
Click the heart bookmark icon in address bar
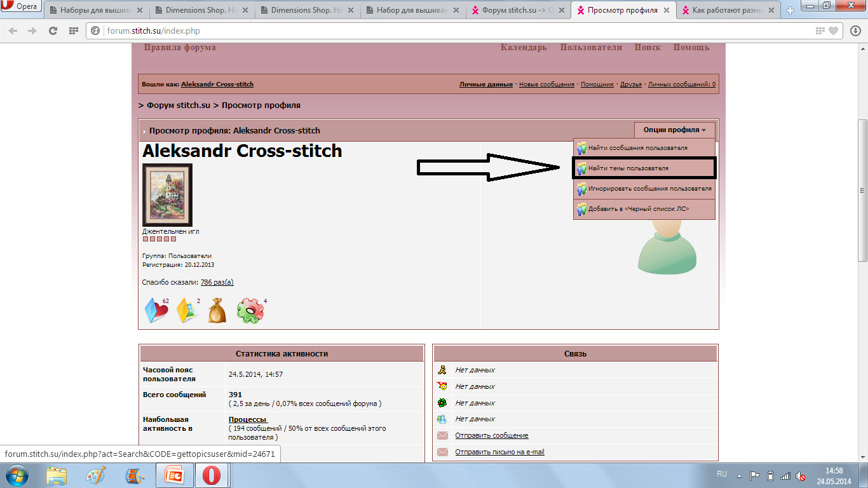(x=833, y=30)
